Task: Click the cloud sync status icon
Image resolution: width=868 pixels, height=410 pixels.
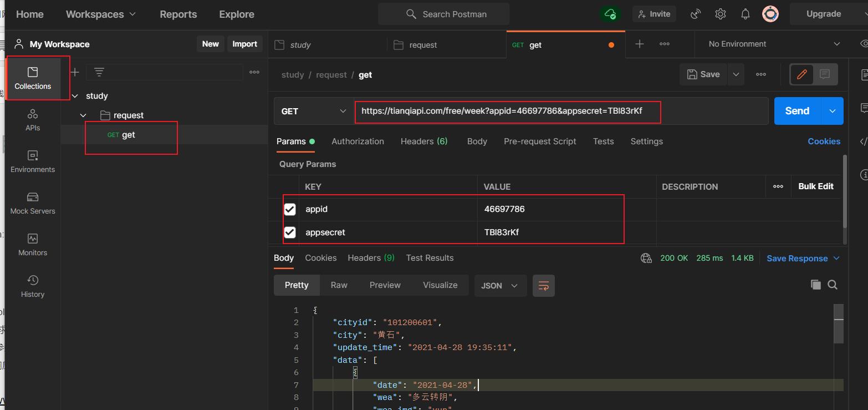Action: [x=610, y=14]
